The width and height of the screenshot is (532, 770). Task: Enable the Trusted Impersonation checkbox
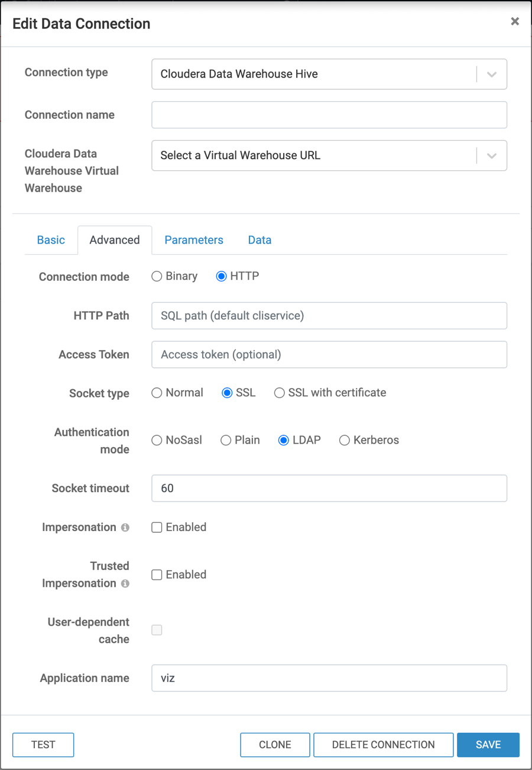click(x=157, y=575)
